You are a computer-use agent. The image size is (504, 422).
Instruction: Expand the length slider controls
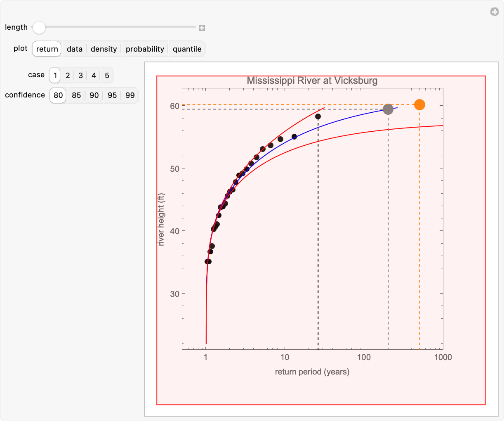202,28
